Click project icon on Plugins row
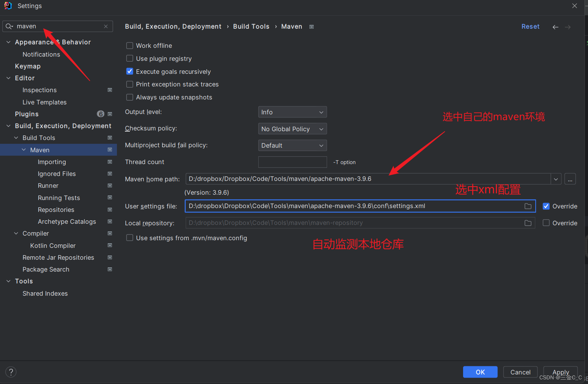This screenshot has width=588, height=384. pyautogui.click(x=110, y=114)
